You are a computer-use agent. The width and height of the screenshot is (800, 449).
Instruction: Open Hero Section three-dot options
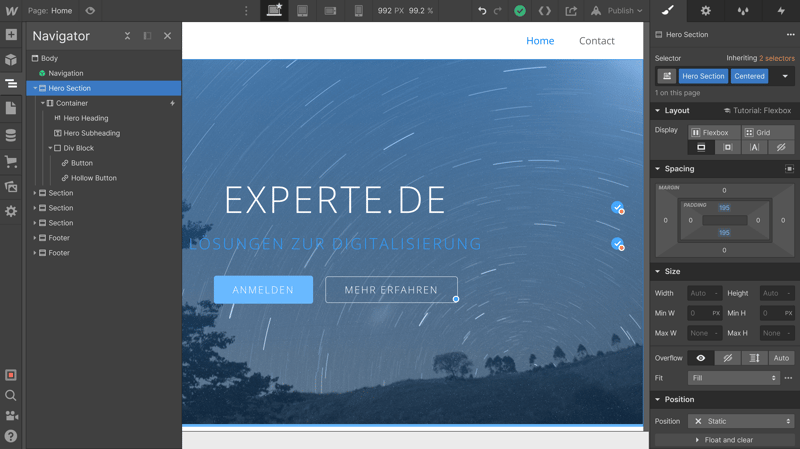pyautogui.click(x=790, y=35)
